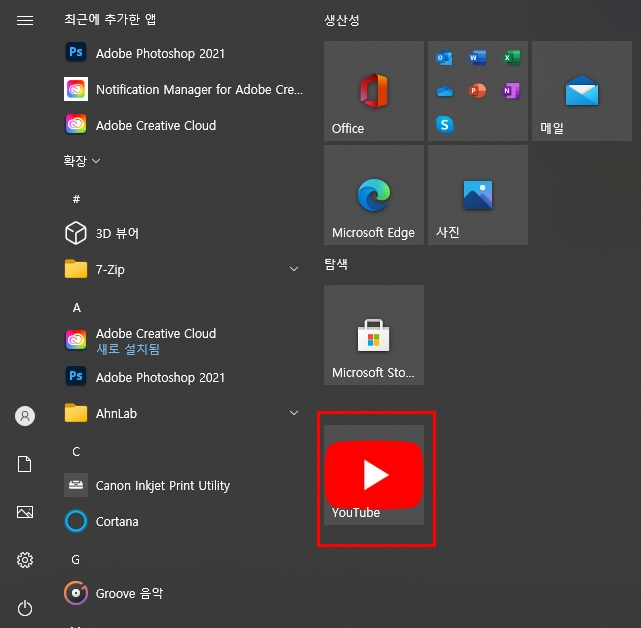Open the Office tile

point(374,91)
